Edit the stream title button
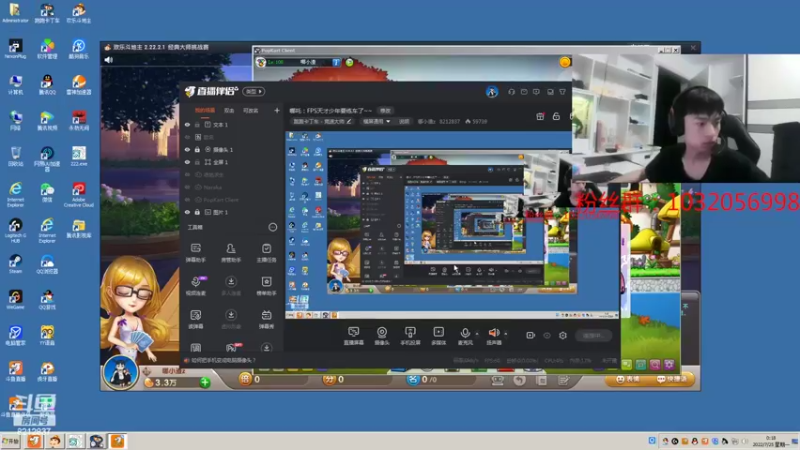Image resolution: width=800 pixels, height=450 pixels. pyautogui.click(x=385, y=110)
